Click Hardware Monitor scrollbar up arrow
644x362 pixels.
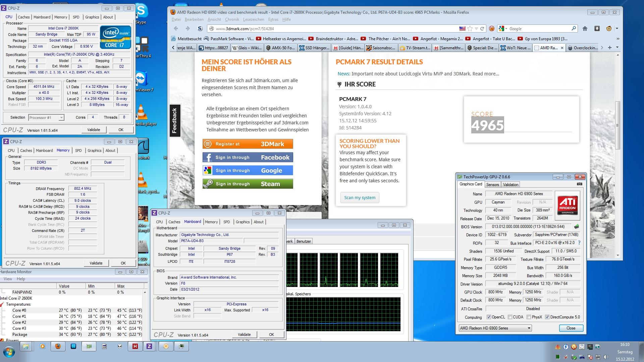(145, 292)
